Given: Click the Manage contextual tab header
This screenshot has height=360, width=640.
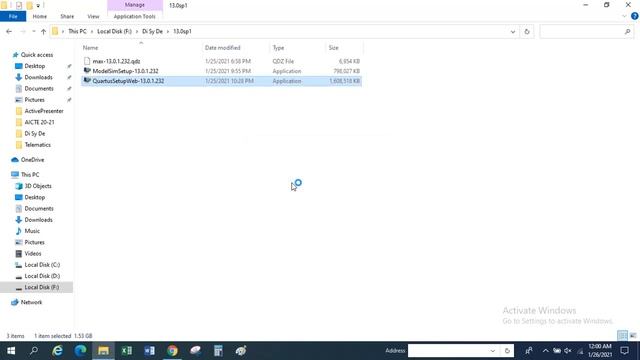Looking at the screenshot, I should coord(135,5).
